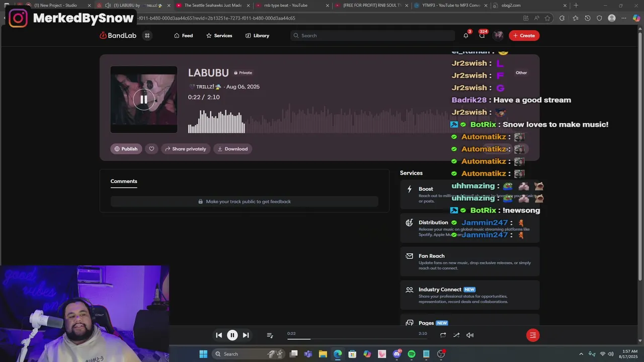Open Microsoft Teams from the taskbar
The width and height of the screenshot is (644, 362).
pos(308,354)
